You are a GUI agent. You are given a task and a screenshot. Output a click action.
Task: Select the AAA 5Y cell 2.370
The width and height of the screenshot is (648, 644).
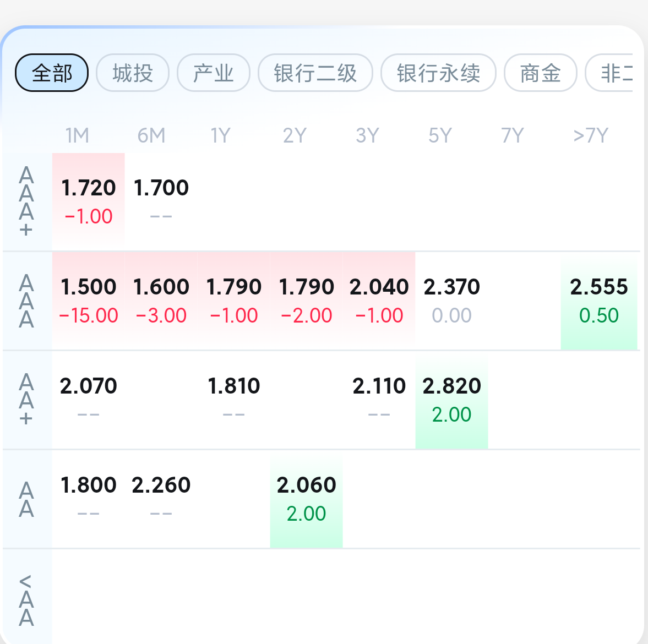(x=451, y=301)
